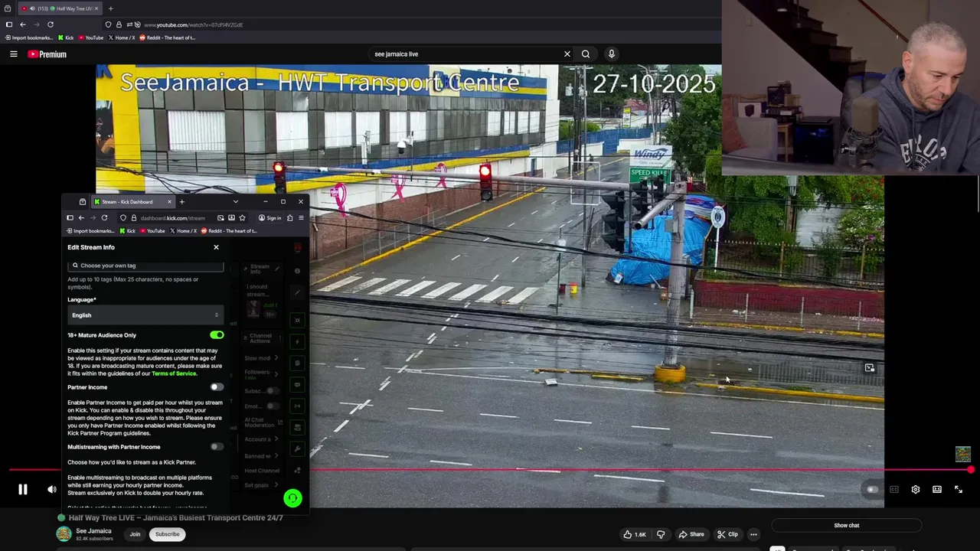The width and height of the screenshot is (980, 551).
Task: Open the YouTube hamburger guide menu
Action: click(13, 54)
